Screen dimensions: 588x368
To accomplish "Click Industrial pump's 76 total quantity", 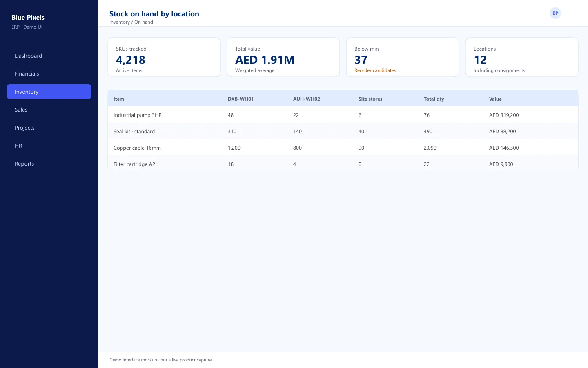I will [x=427, y=115].
